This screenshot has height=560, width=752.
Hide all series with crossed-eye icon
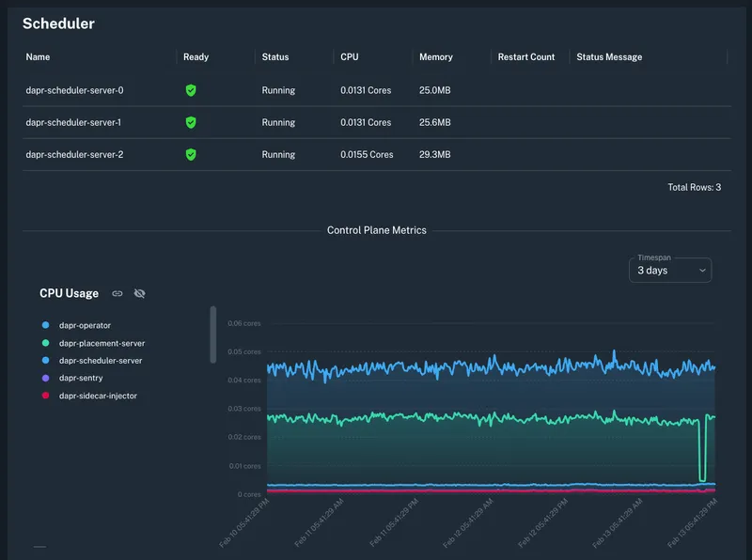pos(140,293)
